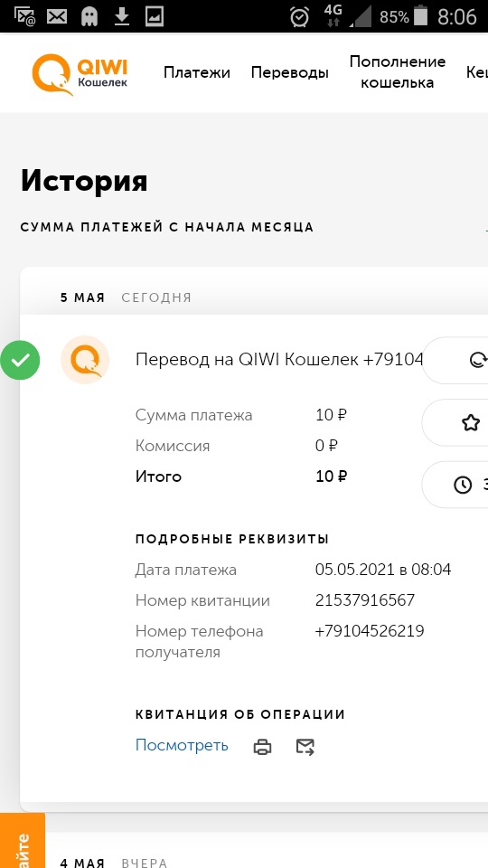Tap the alarm clock status bar icon
The height and width of the screenshot is (868, 488).
click(299, 17)
